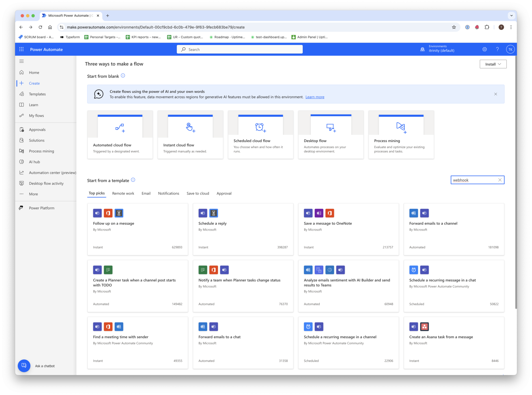Open Desktop flow activity in the sidebar
Viewport: 532px width, 395px height.
(46, 183)
